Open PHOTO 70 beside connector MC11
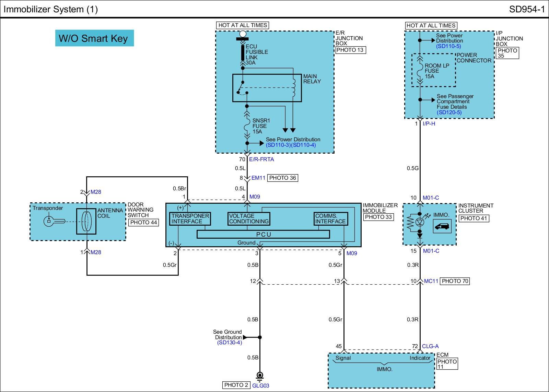Viewport: 549px width, 392px height. (455, 281)
